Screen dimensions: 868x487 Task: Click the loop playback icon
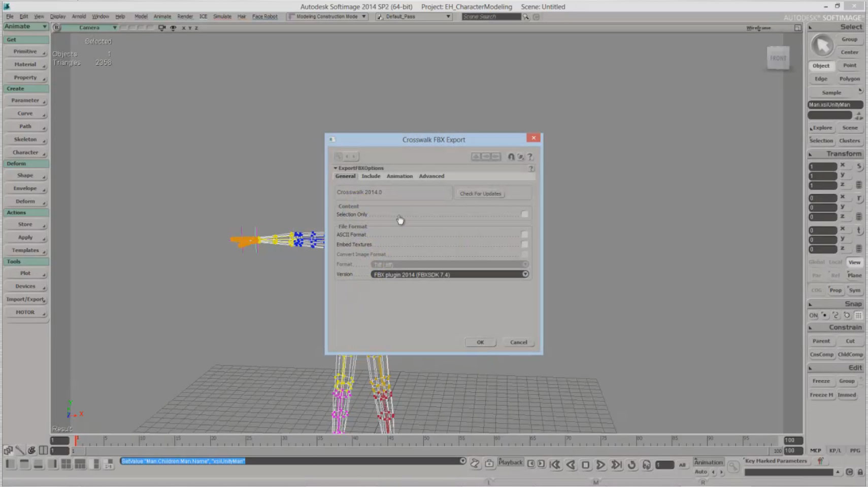[x=631, y=465]
